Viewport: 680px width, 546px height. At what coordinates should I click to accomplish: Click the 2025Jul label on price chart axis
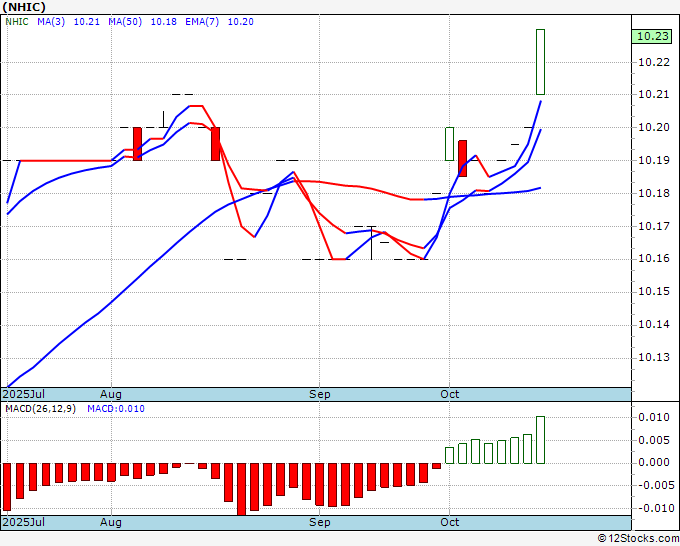pos(23,394)
